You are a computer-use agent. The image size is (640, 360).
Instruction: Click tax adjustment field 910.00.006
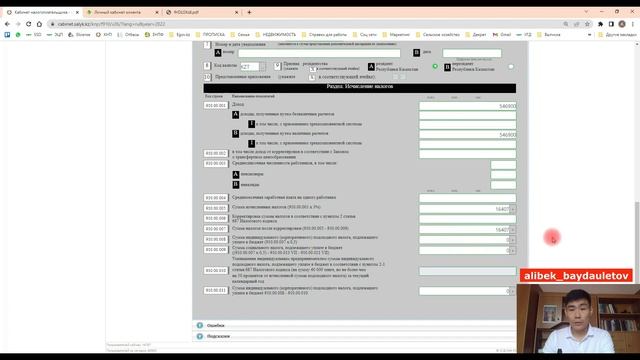click(x=467, y=219)
